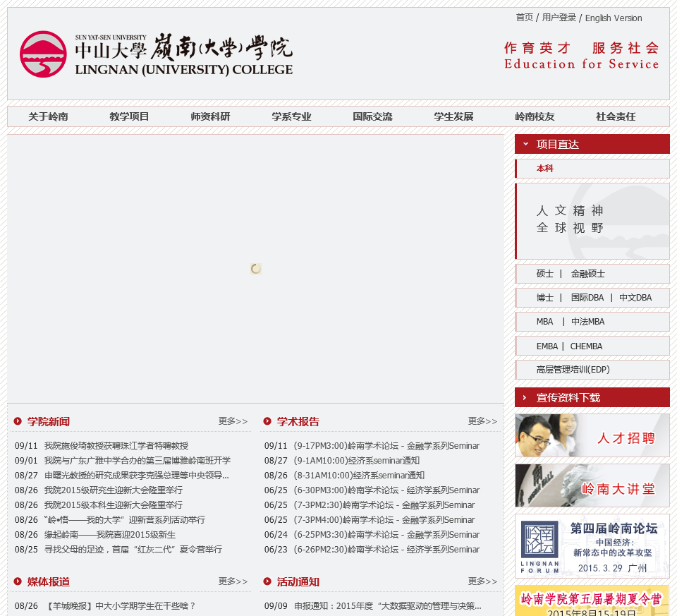Open the 第四届岭南论坛 banner

[592, 546]
